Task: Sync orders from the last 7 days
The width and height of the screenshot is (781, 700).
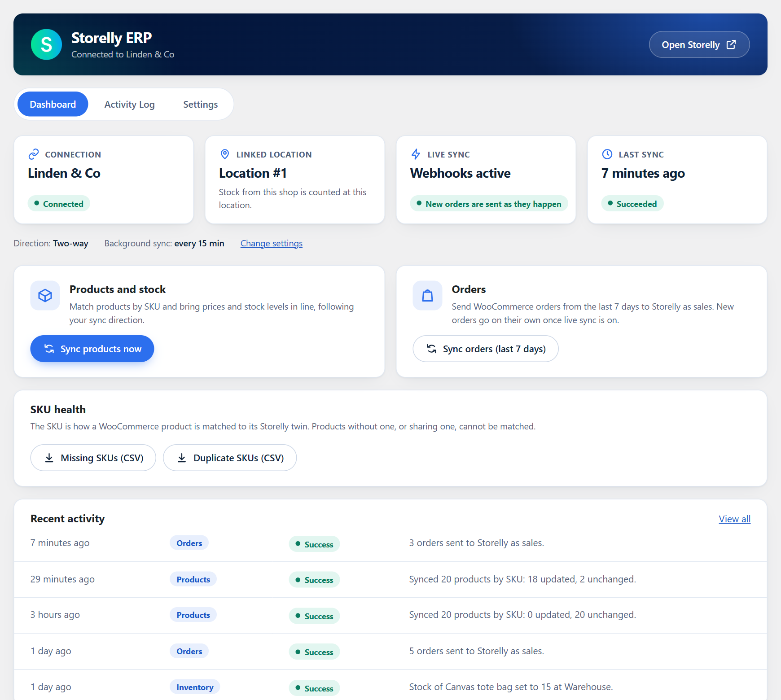Action: [x=486, y=349]
